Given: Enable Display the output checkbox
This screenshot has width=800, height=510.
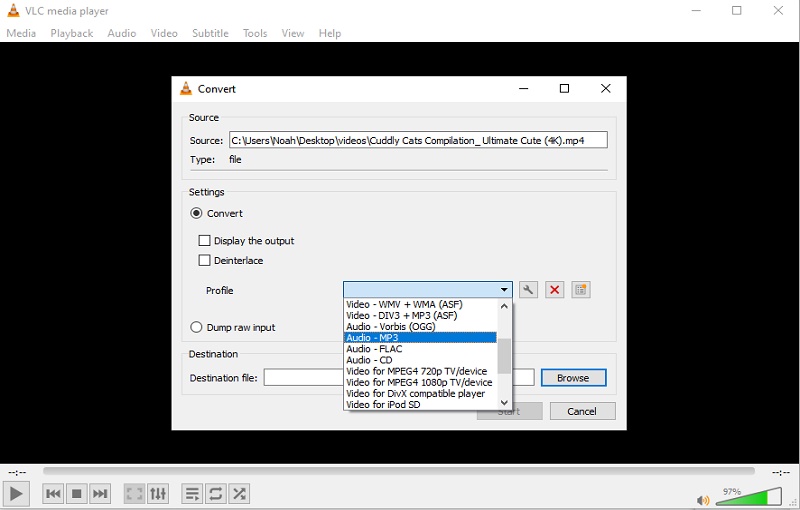Looking at the screenshot, I should click(x=204, y=240).
